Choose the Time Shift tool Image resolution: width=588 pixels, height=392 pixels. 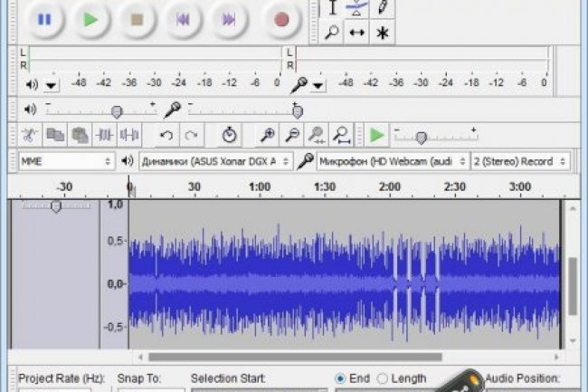357,33
